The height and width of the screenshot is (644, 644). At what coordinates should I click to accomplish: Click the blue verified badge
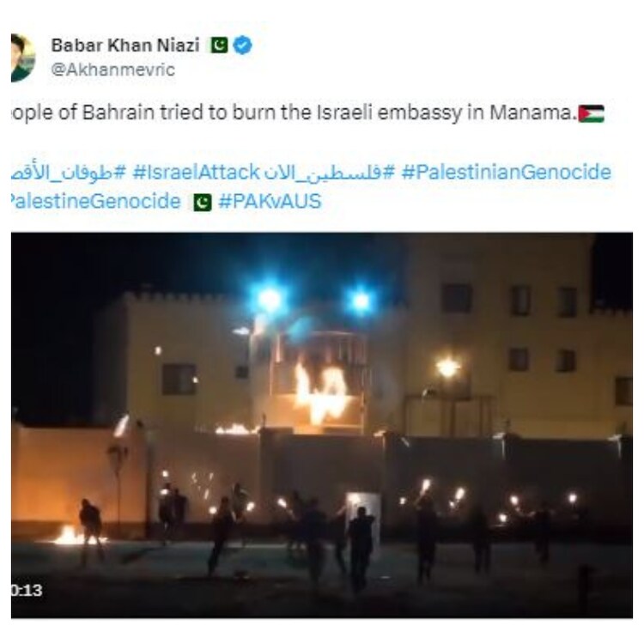[243, 46]
